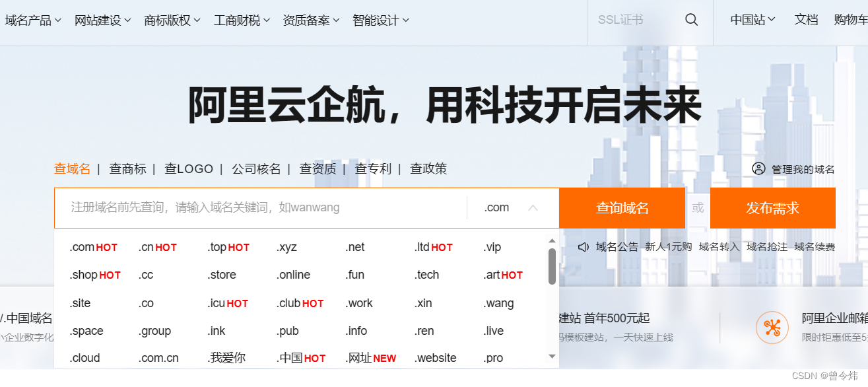868x387 pixels.
Task: Select the .中国 suffix option
Action: 301,358
